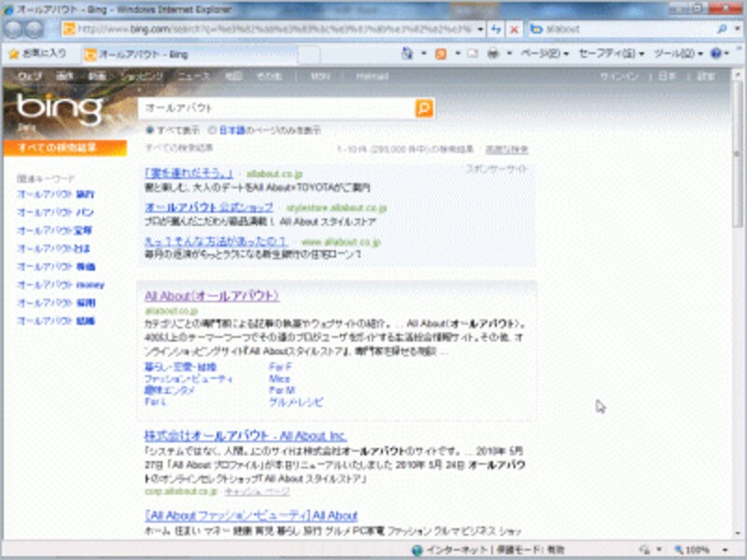Open the オールアバウト公式ショップ sponsored link
Viewport: 747px width, 560px height.
(208, 207)
